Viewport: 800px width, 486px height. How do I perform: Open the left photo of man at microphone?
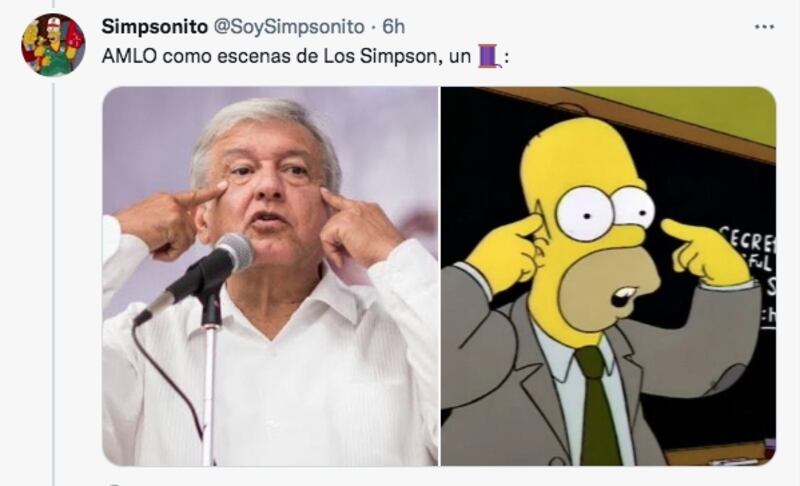[270, 276]
